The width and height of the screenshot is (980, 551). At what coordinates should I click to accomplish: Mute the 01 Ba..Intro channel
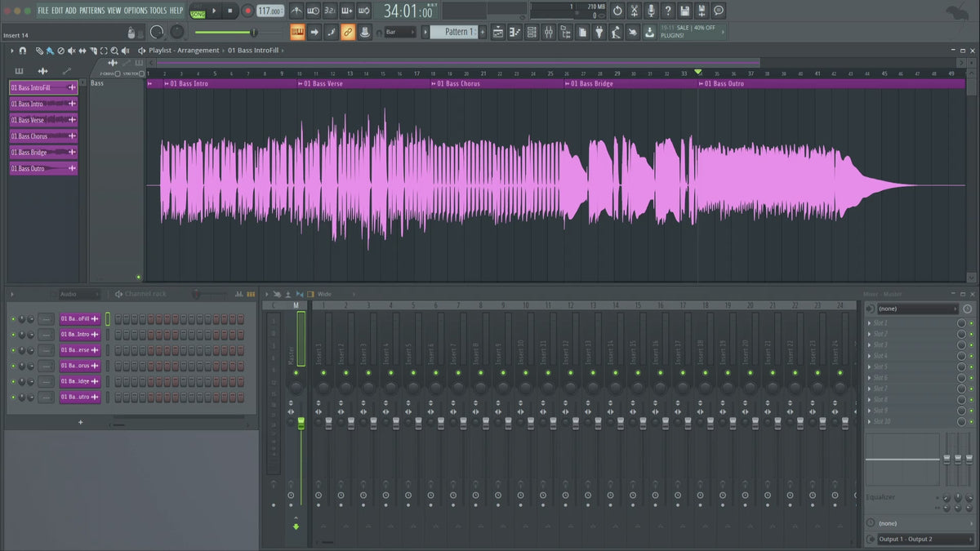click(13, 335)
